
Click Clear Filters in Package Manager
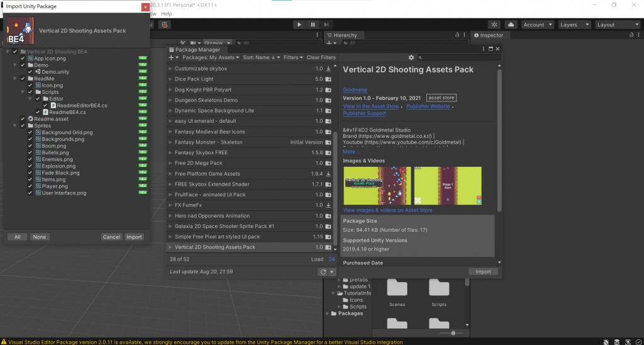point(321,57)
